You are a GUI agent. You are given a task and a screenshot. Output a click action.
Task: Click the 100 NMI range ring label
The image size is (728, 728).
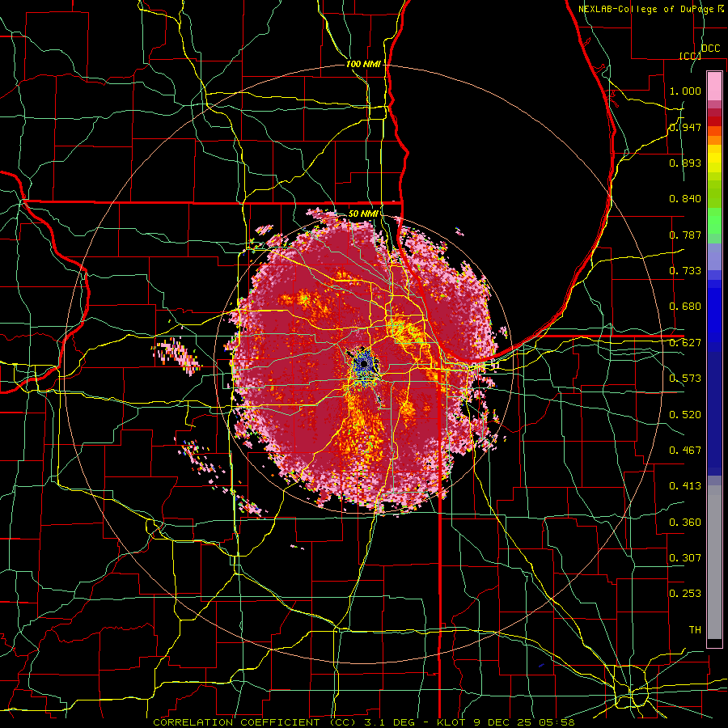(363, 64)
